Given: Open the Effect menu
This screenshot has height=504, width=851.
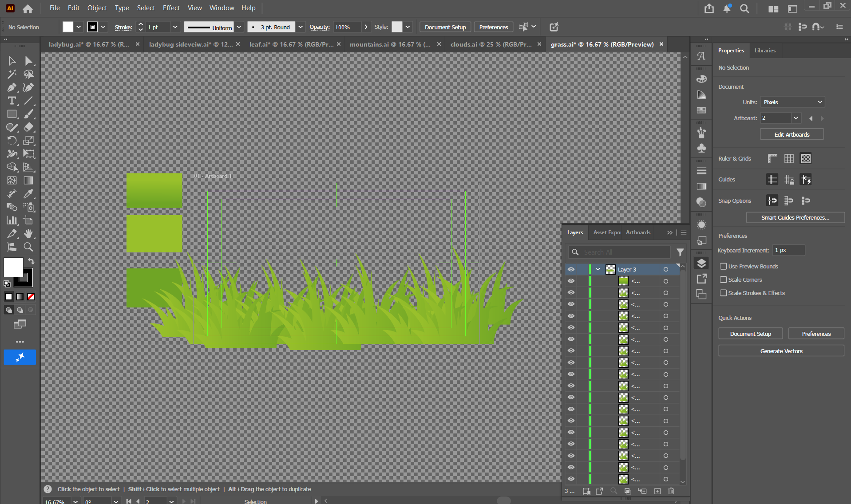Looking at the screenshot, I should click(171, 8).
